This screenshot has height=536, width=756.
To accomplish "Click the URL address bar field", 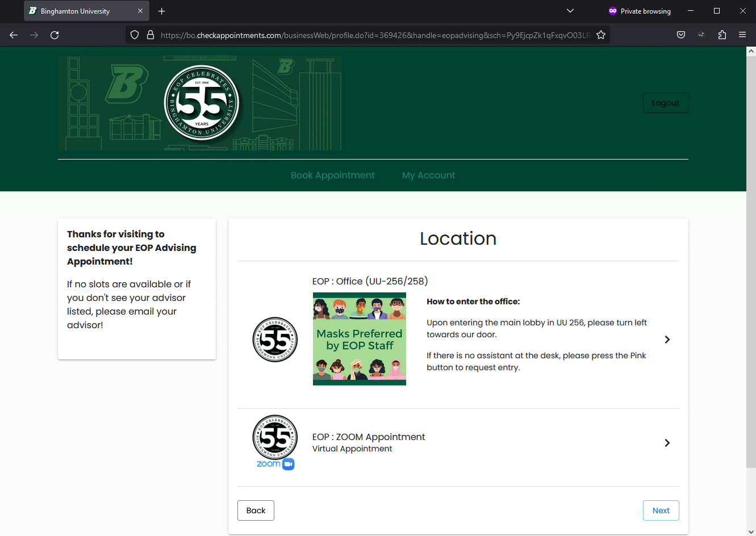I will coord(375,35).
